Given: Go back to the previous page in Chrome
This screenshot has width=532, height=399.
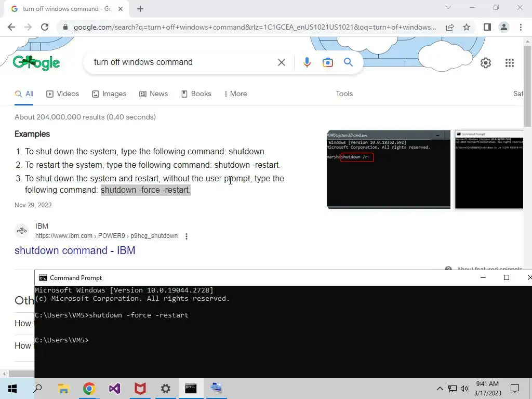Looking at the screenshot, I should tap(11, 27).
